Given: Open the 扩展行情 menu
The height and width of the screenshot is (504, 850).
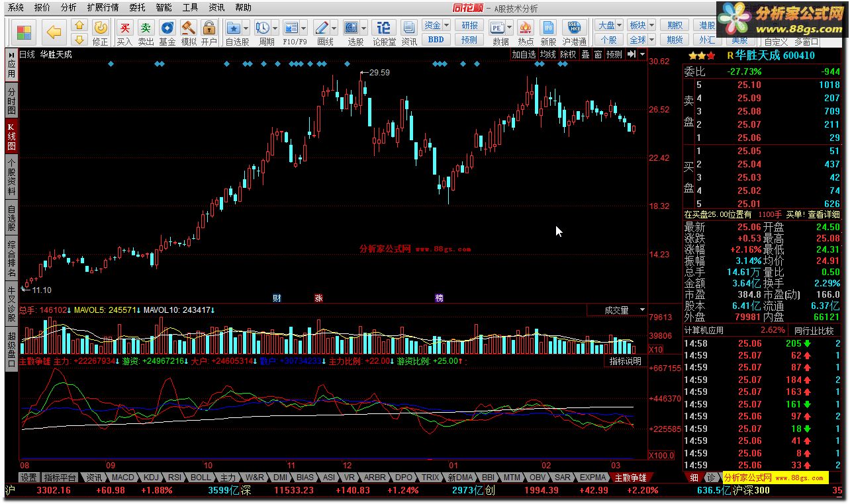Looking at the screenshot, I should [x=103, y=8].
